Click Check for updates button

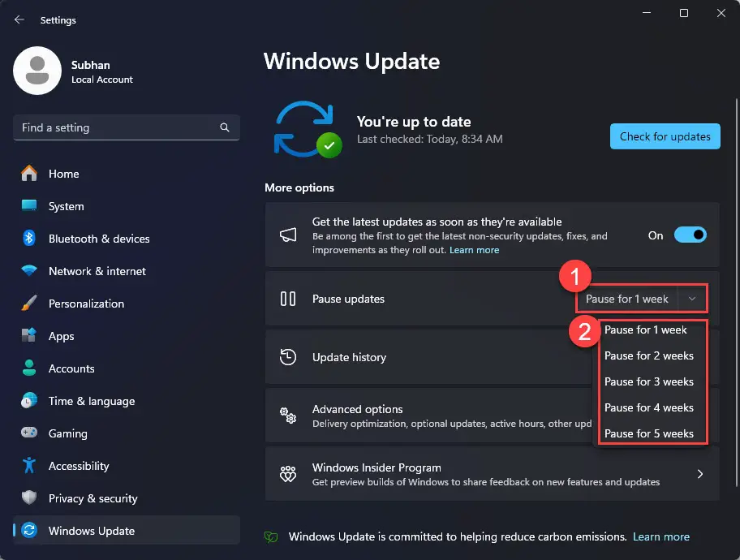click(x=665, y=136)
